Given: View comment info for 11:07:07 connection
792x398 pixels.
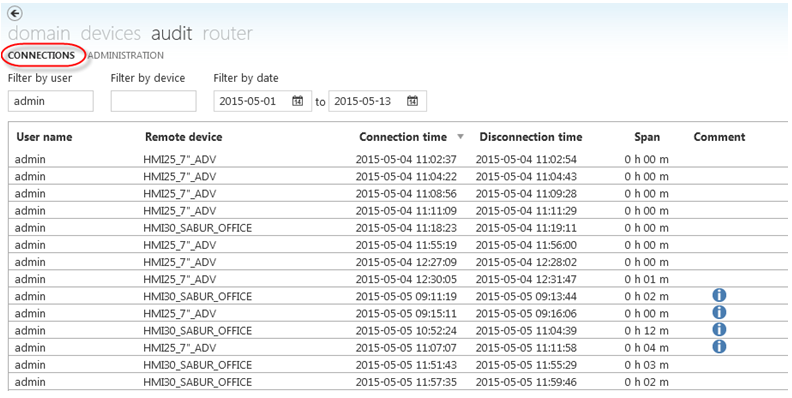Looking at the screenshot, I should point(719,347).
